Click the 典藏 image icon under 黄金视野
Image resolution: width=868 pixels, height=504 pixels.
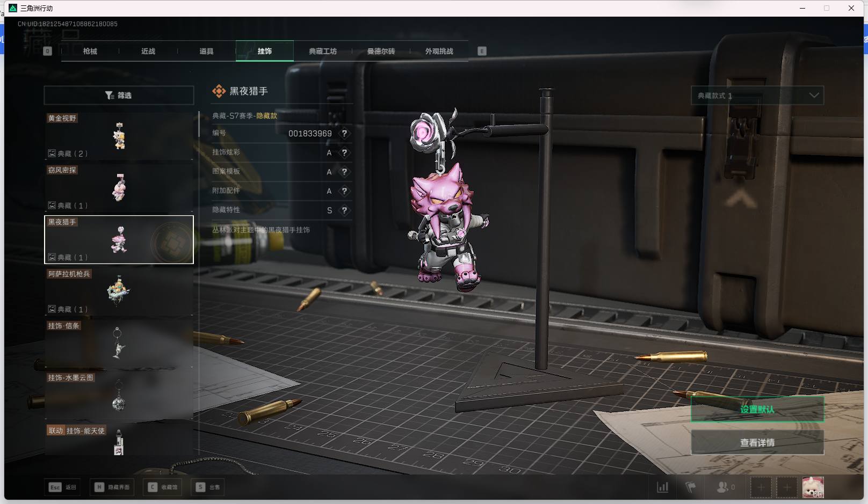click(52, 154)
